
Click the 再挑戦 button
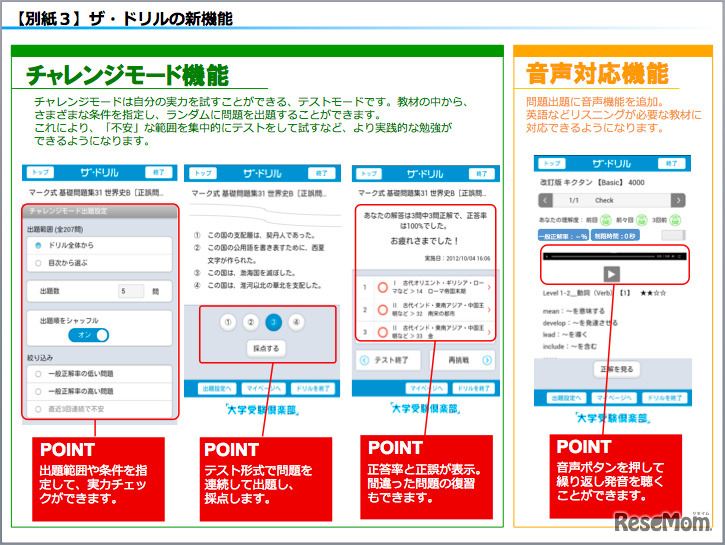[x=461, y=360]
